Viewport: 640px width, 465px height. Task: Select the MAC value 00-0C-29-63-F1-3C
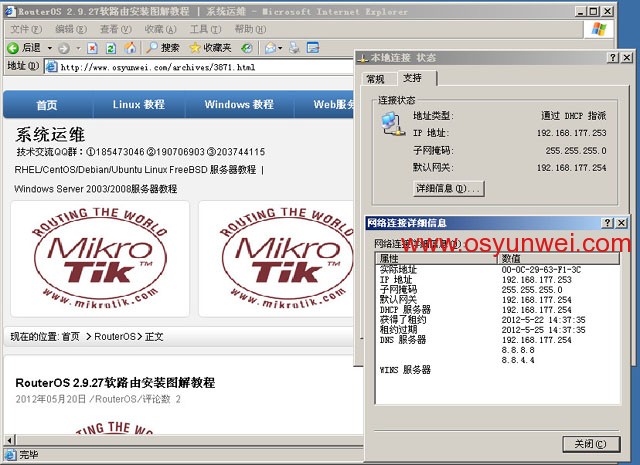click(x=541, y=269)
